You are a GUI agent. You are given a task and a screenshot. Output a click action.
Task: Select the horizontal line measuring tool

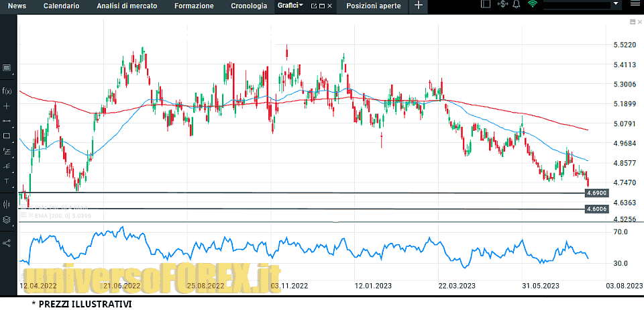pyautogui.click(x=7, y=121)
